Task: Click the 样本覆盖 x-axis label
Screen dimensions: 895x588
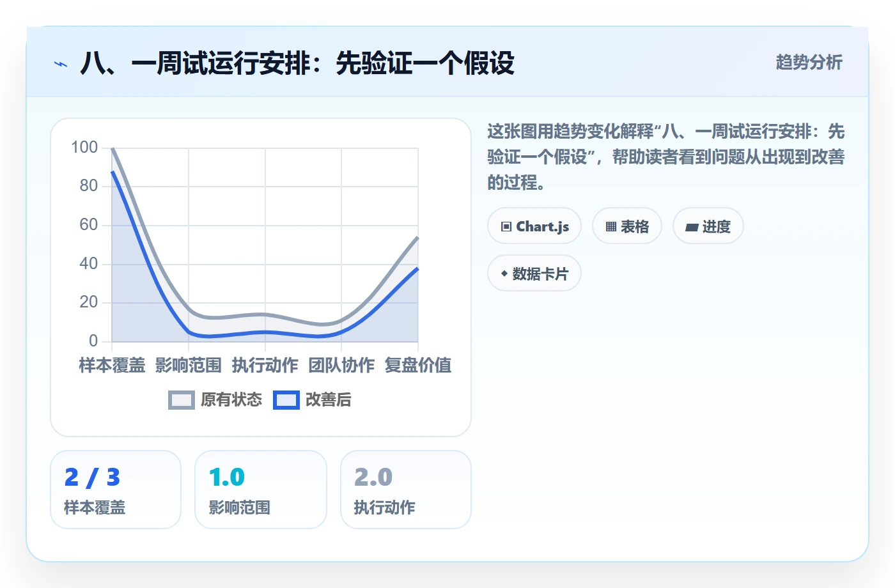Action: (112, 365)
